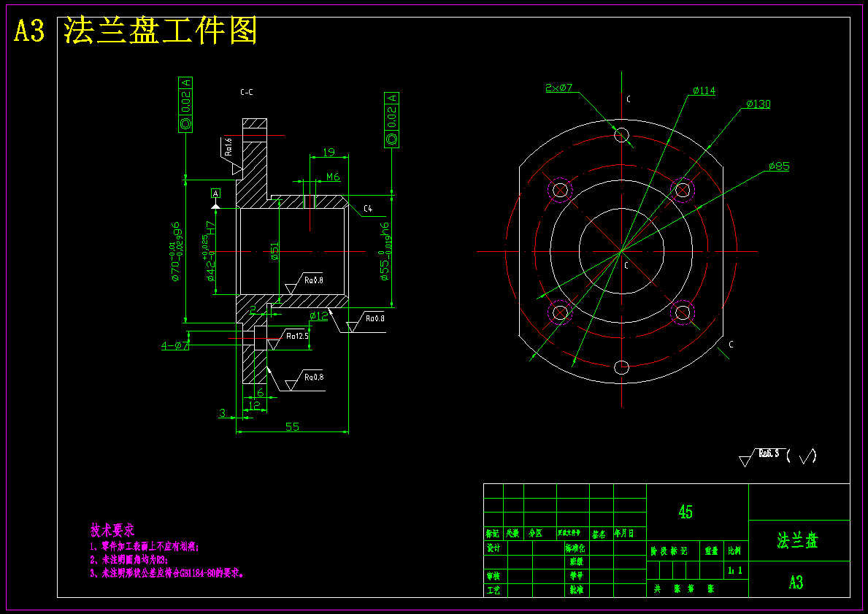
Task: Select the '技术要求' heading
Action: (112, 530)
